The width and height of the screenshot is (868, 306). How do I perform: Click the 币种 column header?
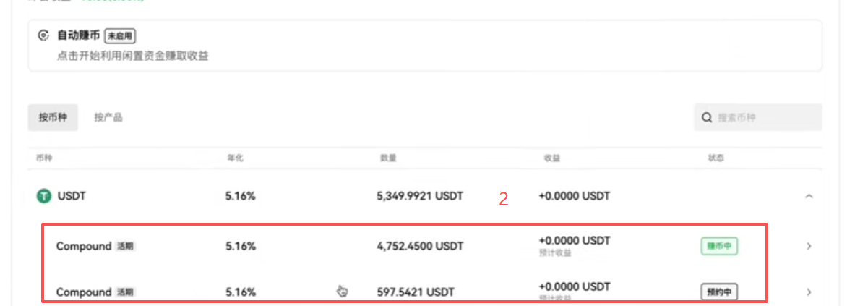pyautogui.click(x=44, y=158)
